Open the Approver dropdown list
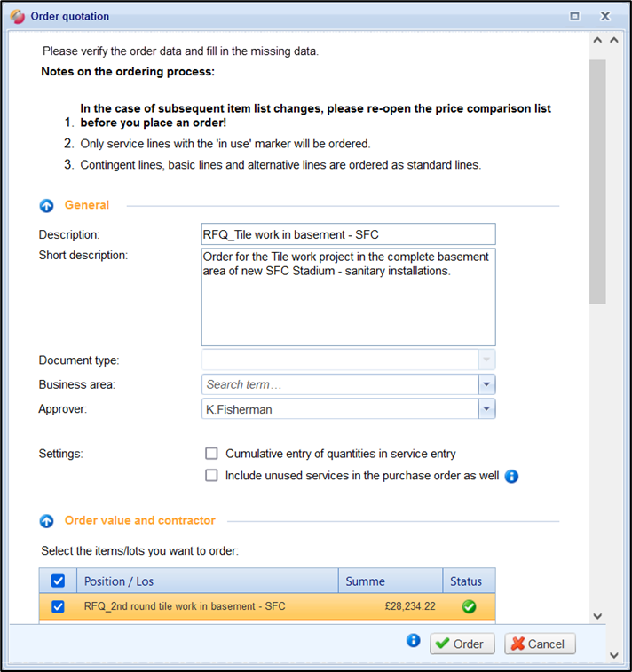This screenshot has width=632, height=672. [486, 408]
